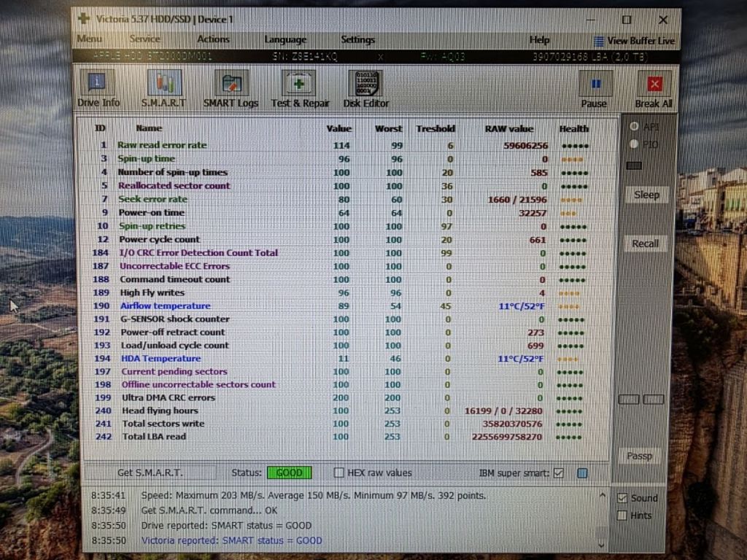
Task: Click the Get S.M.A.R.T. button
Action: (x=150, y=472)
